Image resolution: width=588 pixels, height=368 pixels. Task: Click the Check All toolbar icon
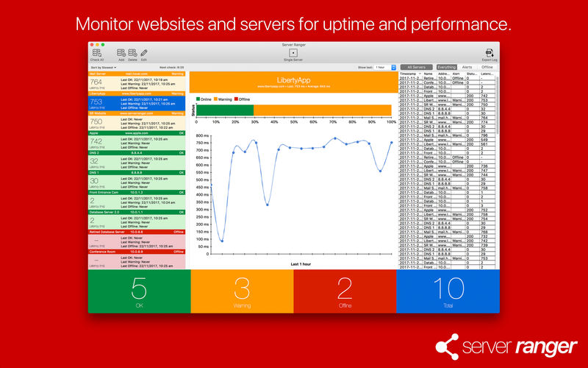(x=97, y=54)
